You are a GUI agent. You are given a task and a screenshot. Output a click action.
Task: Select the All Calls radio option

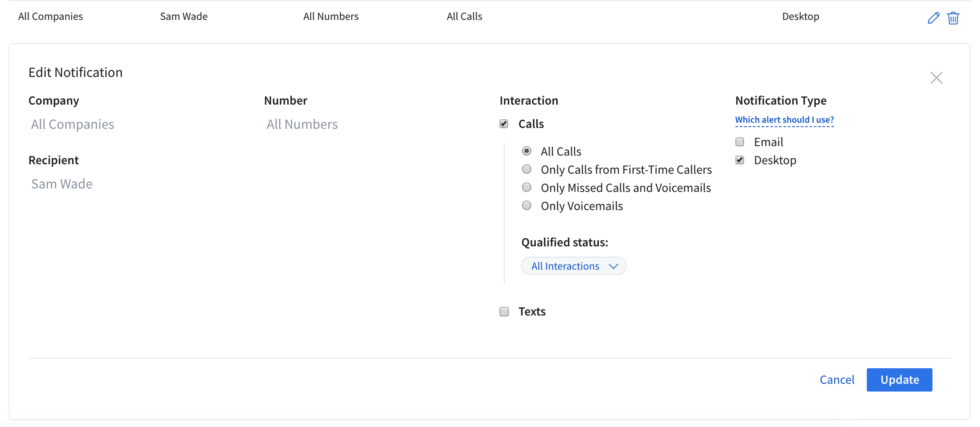coord(526,151)
